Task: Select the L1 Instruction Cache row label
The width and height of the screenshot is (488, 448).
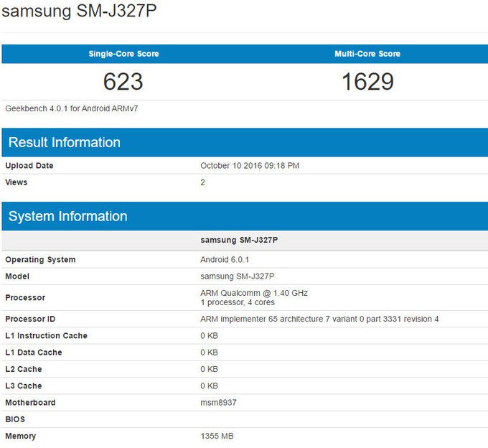Action: (47, 335)
